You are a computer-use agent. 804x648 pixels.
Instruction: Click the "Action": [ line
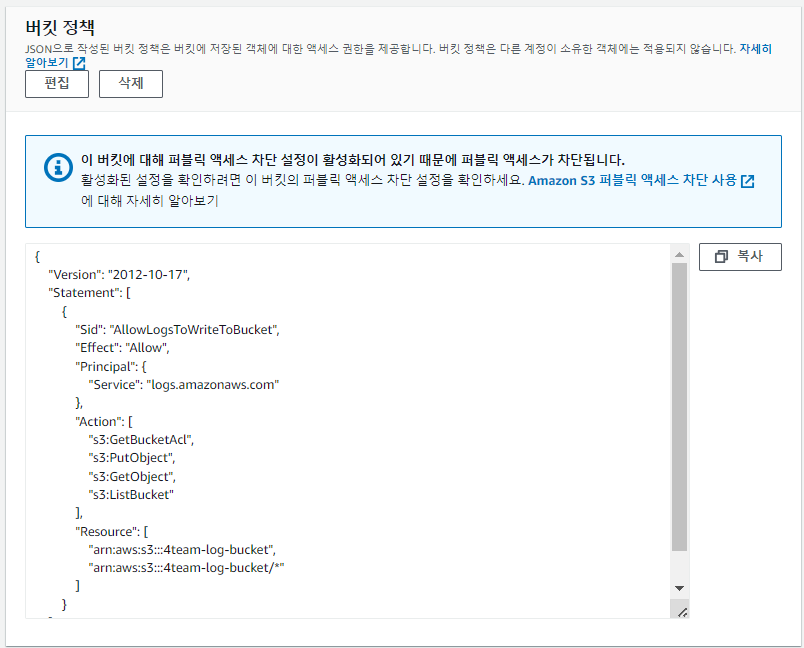[x=104, y=421]
